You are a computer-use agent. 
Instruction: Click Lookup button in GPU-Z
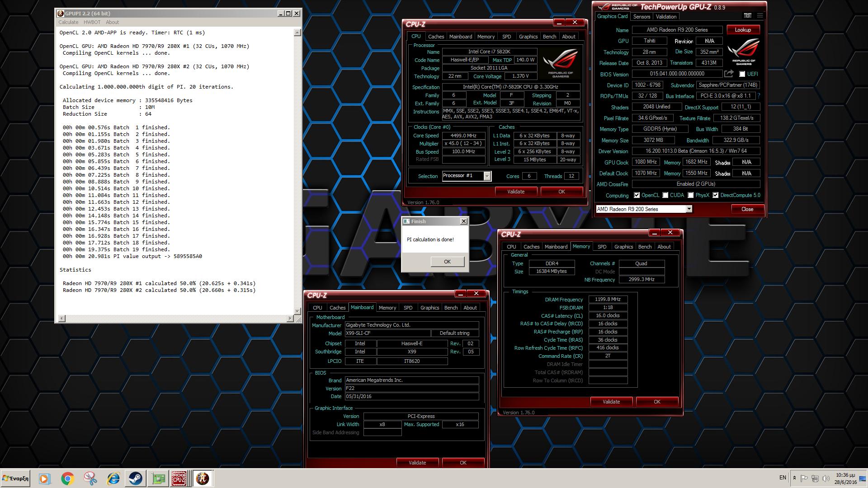[743, 30]
